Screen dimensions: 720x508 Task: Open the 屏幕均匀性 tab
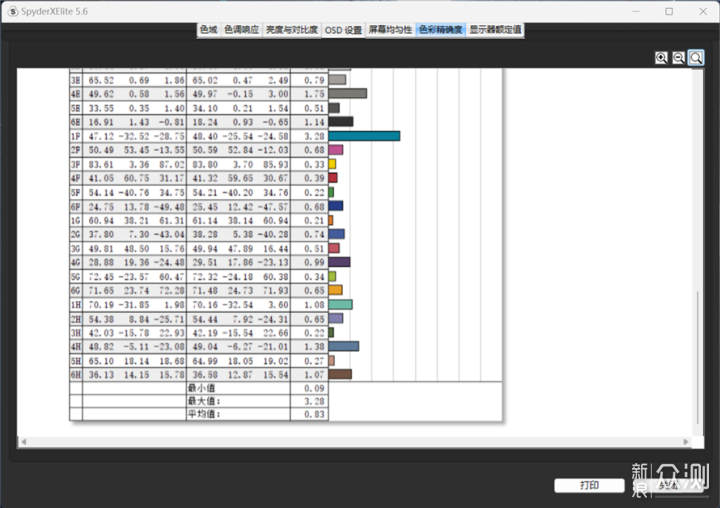tap(390, 30)
